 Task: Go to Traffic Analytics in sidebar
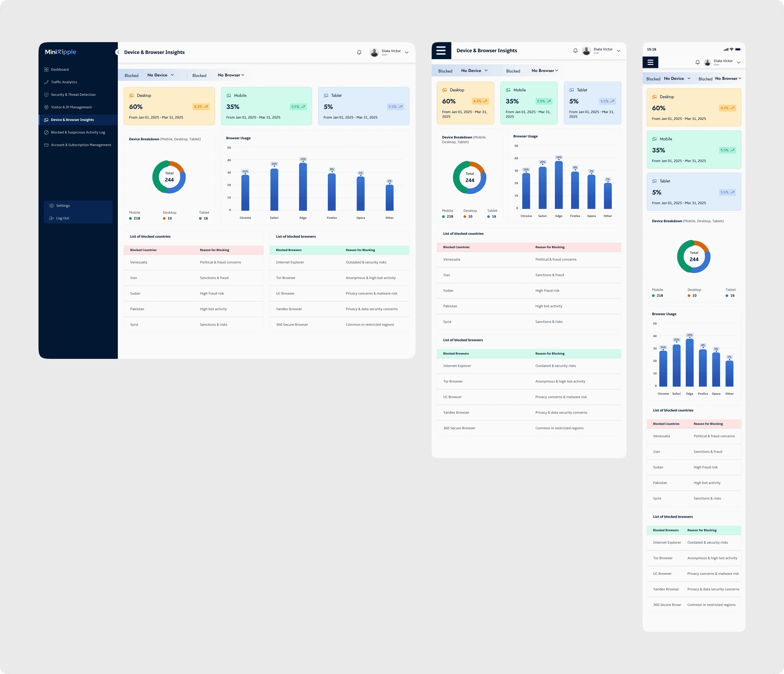coord(64,82)
